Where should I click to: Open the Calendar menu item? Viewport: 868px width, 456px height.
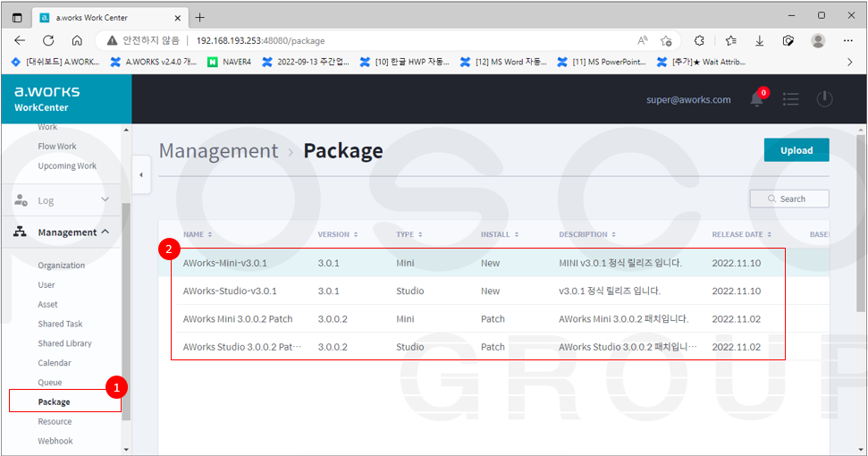pos(55,363)
